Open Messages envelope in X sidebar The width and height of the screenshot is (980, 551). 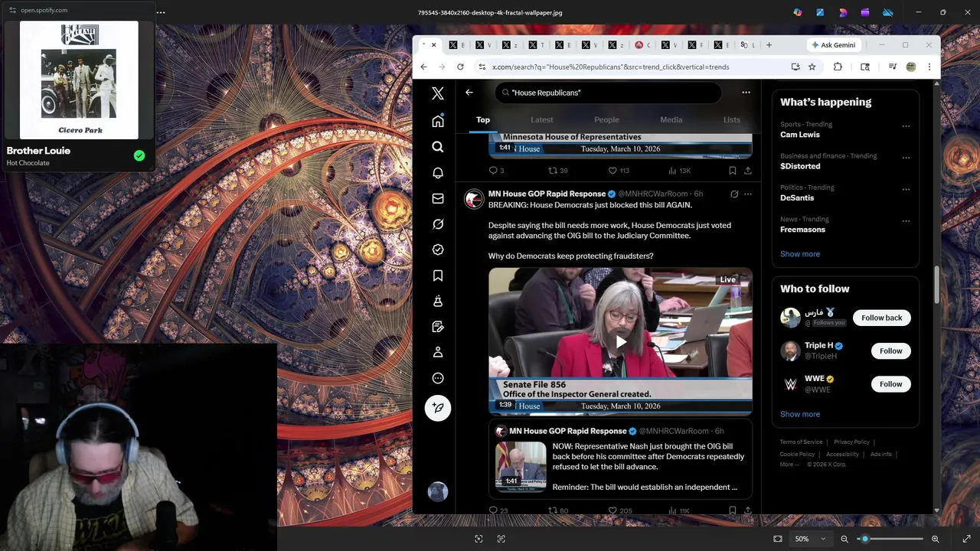(x=438, y=198)
